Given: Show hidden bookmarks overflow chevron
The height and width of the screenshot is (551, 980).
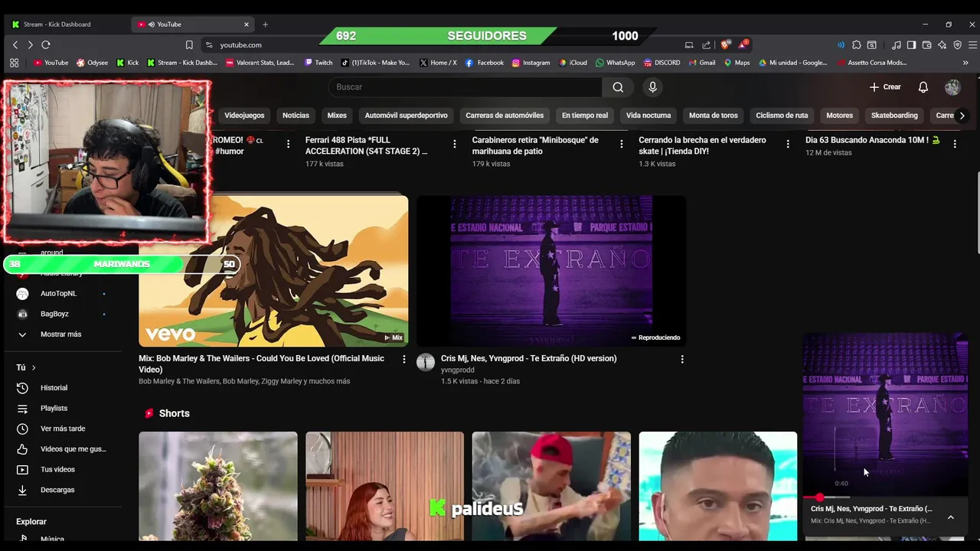Looking at the screenshot, I should [x=965, y=63].
